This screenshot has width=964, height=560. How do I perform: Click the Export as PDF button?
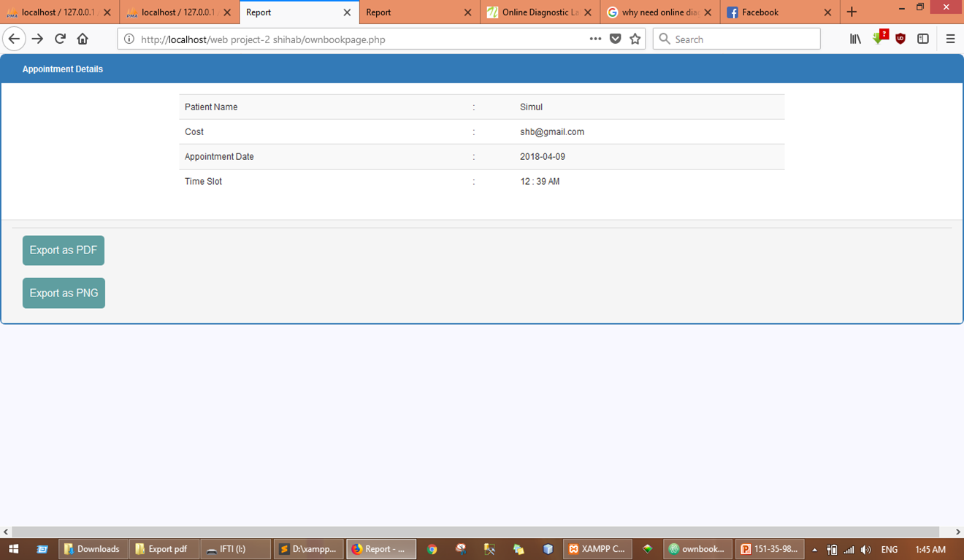coord(63,250)
